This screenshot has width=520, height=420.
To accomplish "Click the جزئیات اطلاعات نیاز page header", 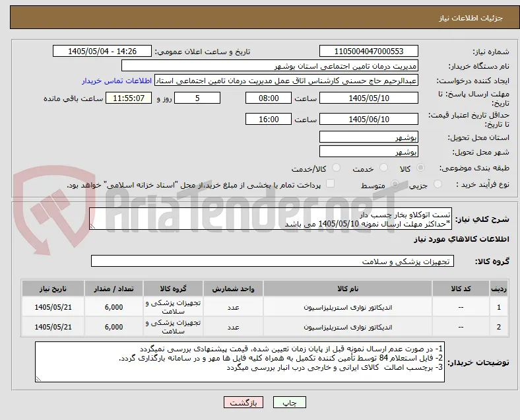I will coord(471,18).
